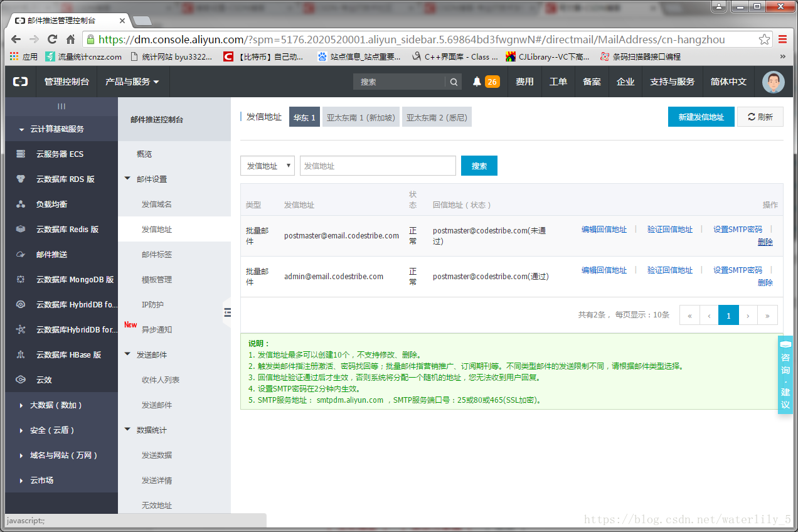The width and height of the screenshot is (798, 532).
Task: Expand the 大数据（数加） sidebar section
Action: 56,405
